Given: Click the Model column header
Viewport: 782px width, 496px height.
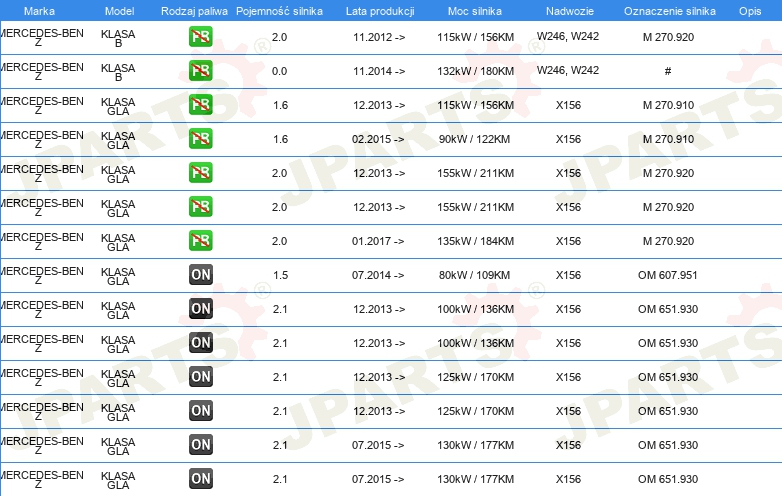Looking at the screenshot, I should click(x=120, y=11).
